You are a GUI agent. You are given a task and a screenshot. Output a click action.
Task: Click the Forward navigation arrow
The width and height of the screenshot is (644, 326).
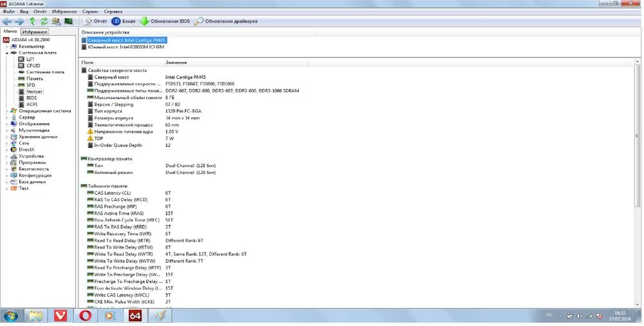(19, 21)
